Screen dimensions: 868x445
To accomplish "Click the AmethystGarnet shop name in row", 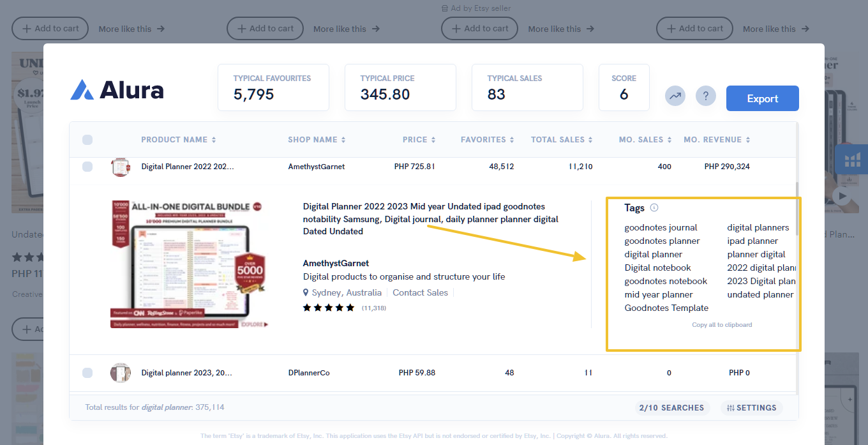I will (x=317, y=167).
